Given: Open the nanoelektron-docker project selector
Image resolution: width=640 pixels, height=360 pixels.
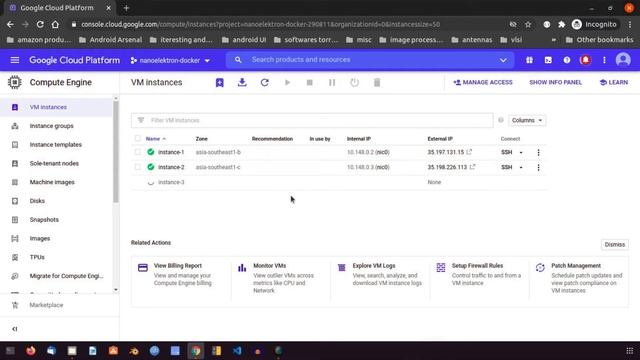Looking at the screenshot, I should pos(170,60).
